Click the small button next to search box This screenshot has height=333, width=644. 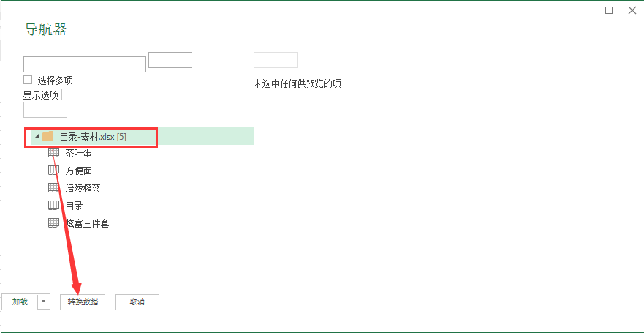point(170,60)
